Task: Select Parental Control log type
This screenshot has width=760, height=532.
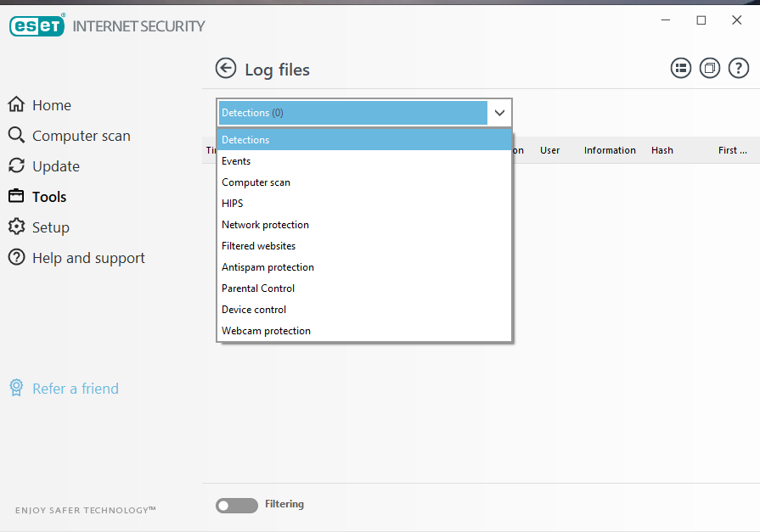Action: 364,288
